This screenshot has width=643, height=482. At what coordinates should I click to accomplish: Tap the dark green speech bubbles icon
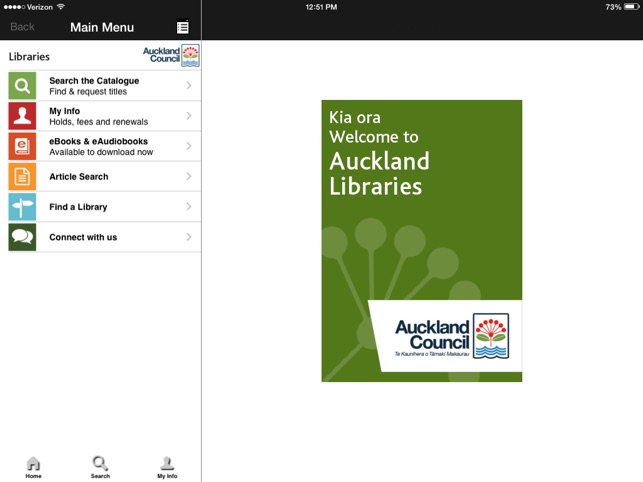(x=22, y=238)
